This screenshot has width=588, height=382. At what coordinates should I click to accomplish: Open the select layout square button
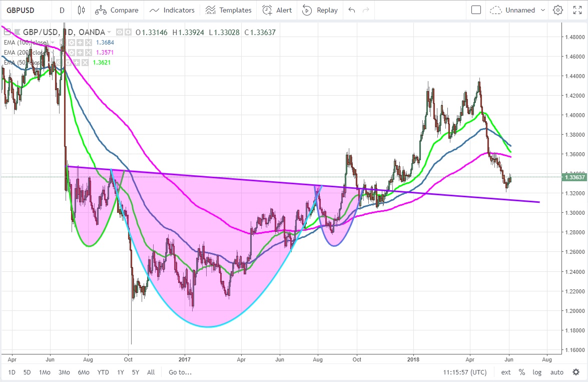pos(476,10)
